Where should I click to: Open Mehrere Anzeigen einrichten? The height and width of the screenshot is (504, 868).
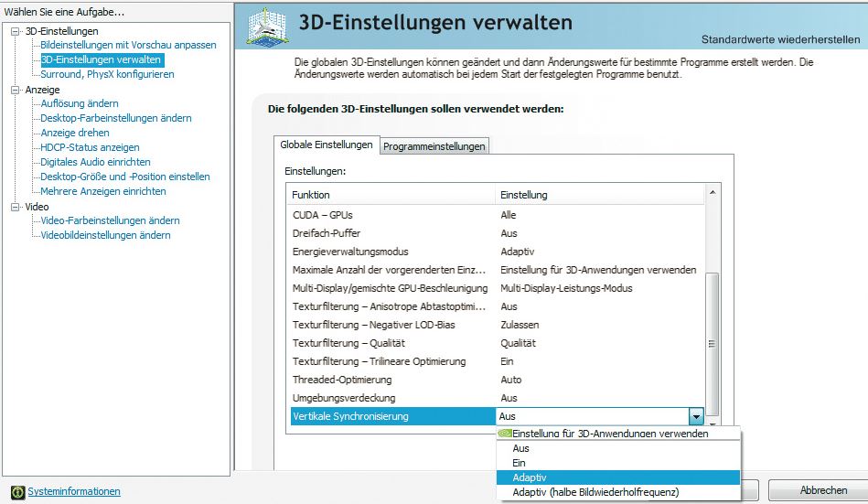point(103,191)
